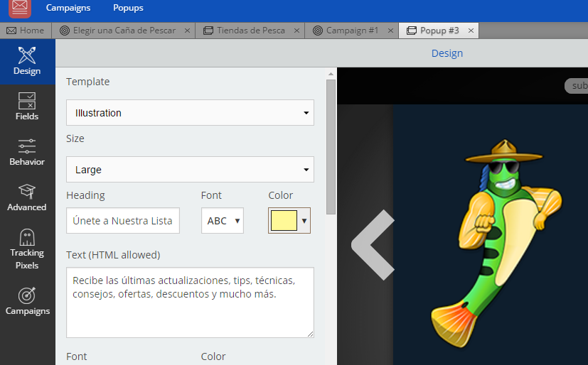Click the previous arrow on popup preview
The height and width of the screenshot is (365, 588).
[x=373, y=244]
